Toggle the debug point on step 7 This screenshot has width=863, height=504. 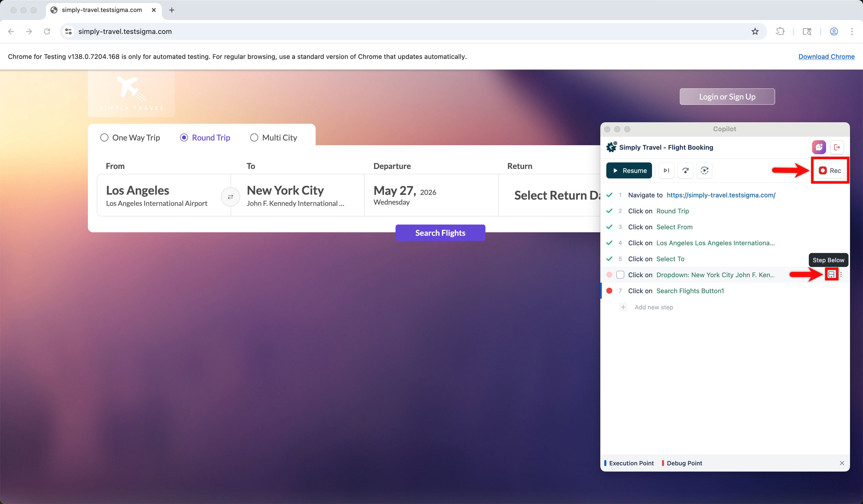click(609, 291)
